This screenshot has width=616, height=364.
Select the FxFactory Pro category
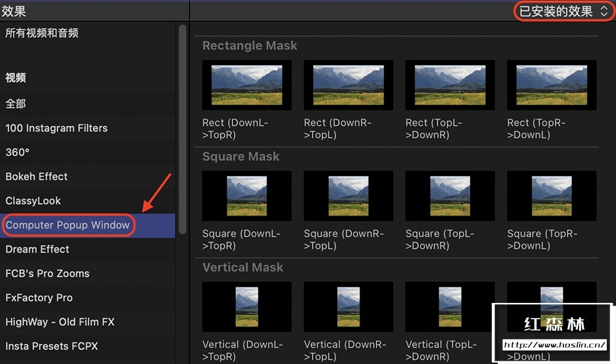pos(39,298)
